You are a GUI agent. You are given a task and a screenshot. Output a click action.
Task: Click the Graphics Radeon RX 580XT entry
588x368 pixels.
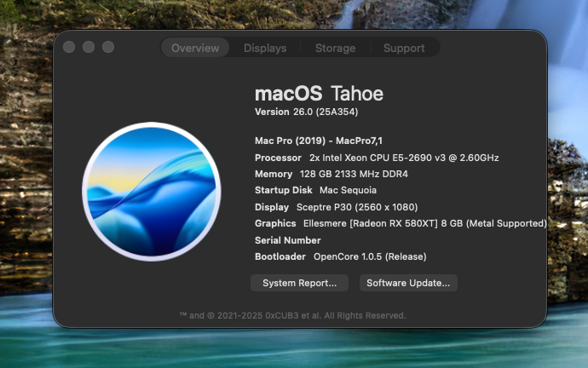coord(401,223)
